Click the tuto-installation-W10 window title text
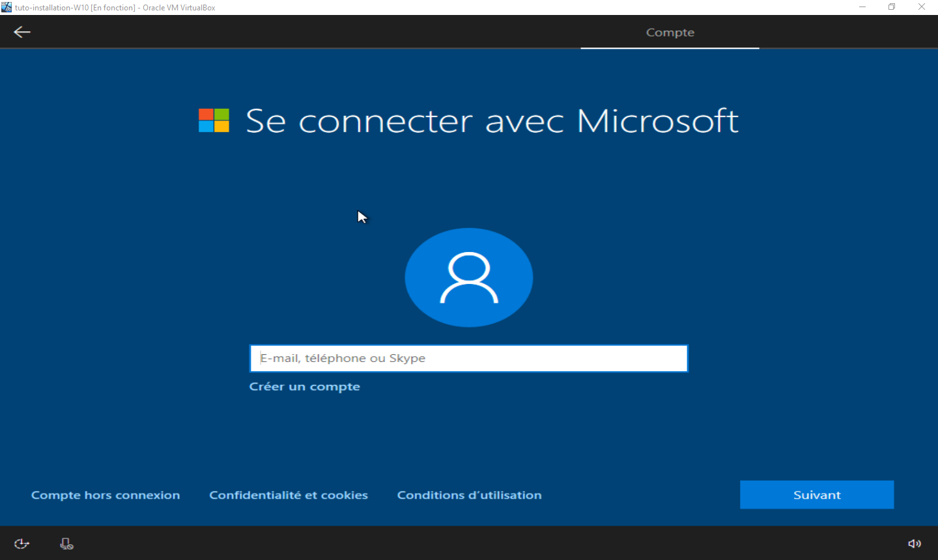The height and width of the screenshot is (560, 938). pos(74,8)
